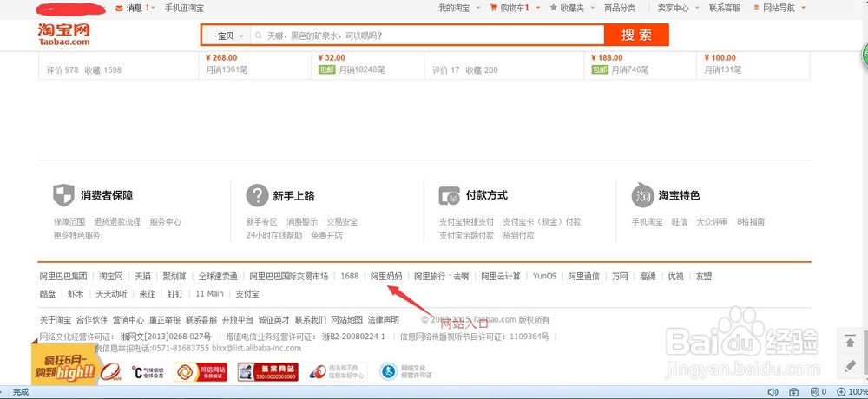The width and height of the screenshot is (868, 399).
Task: Click the Taobao.com logo
Action: (x=63, y=35)
